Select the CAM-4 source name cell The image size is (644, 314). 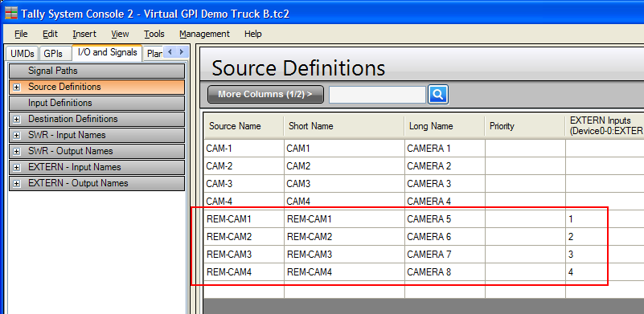pos(244,202)
